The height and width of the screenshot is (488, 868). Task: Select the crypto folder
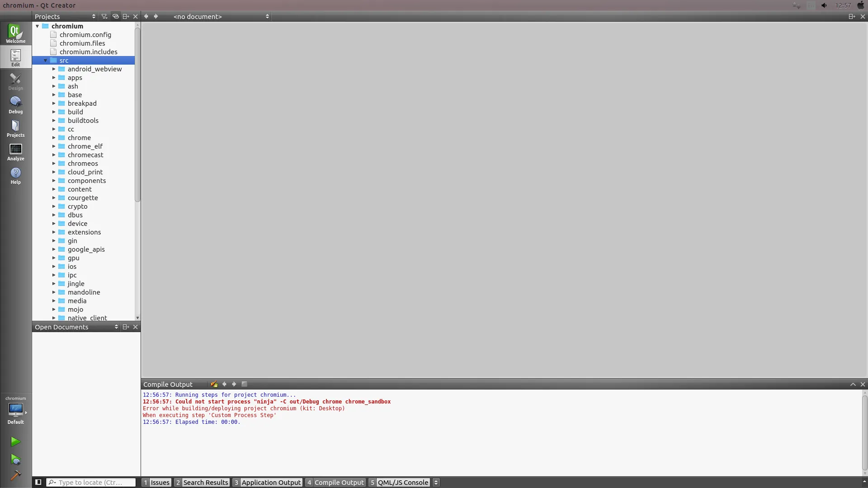(x=77, y=206)
